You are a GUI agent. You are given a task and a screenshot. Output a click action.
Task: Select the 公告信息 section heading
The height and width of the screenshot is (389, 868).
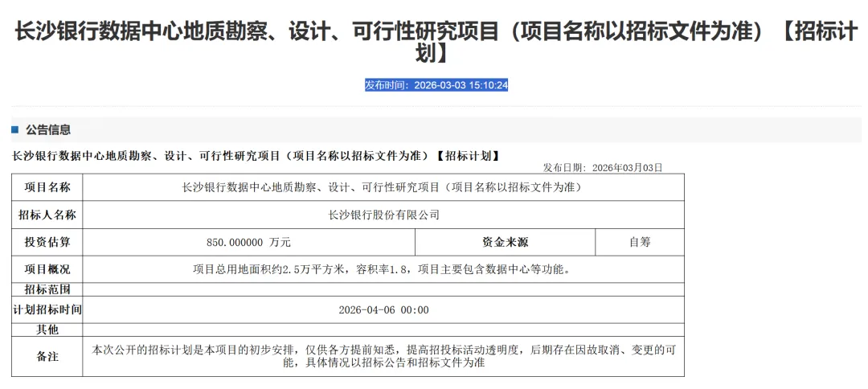coord(48,130)
